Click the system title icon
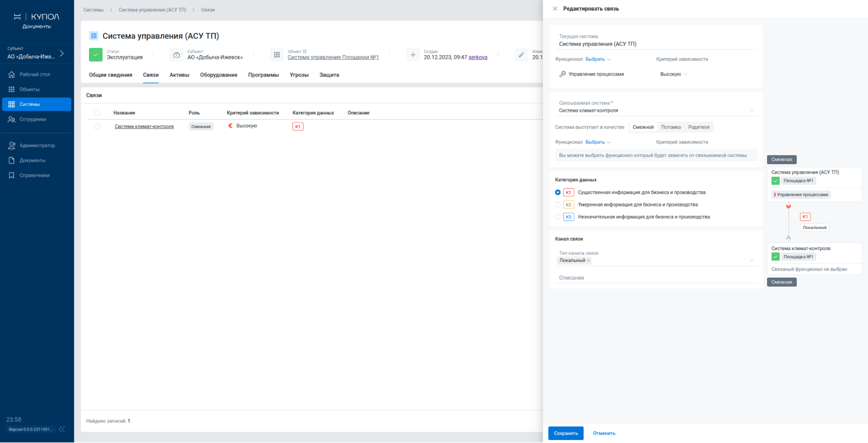Screen dimensions: 868x443 point(94,36)
